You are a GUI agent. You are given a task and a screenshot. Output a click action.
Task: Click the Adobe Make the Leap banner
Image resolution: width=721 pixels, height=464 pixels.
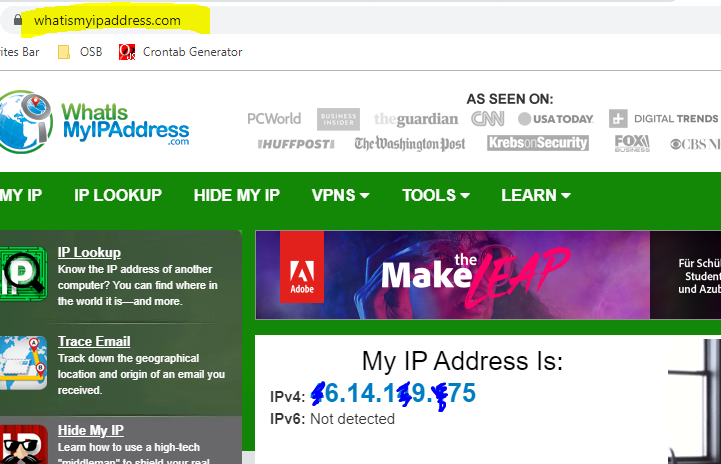point(488,275)
